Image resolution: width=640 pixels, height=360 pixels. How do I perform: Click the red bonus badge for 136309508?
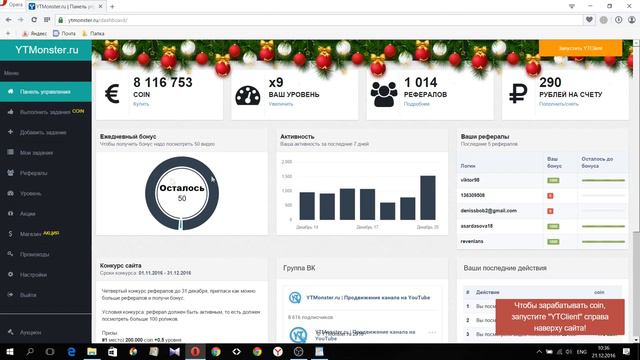(550, 196)
